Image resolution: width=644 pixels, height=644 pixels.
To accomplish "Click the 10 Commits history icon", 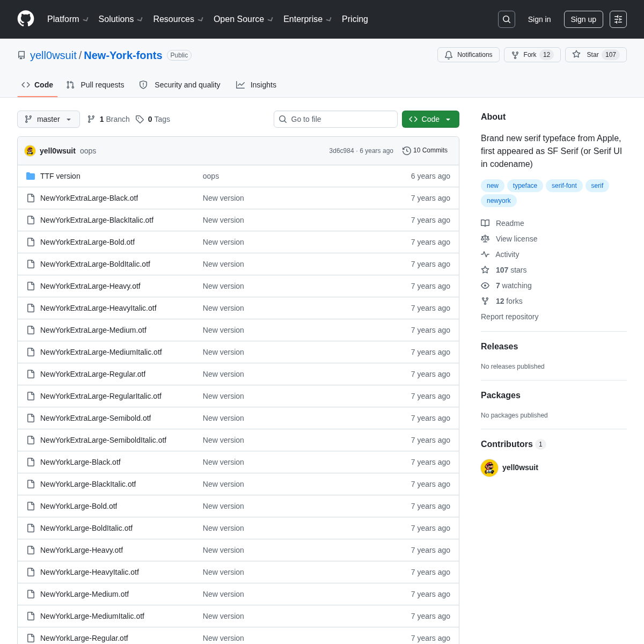I will [407, 151].
